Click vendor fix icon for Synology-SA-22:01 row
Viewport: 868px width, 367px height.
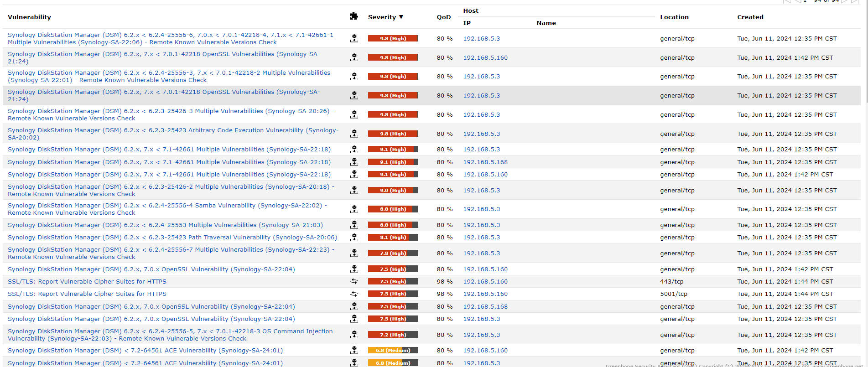click(354, 77)
